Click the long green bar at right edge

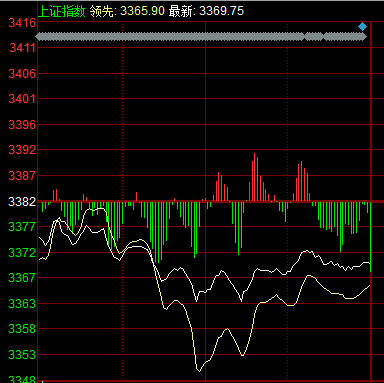[371, 237]
